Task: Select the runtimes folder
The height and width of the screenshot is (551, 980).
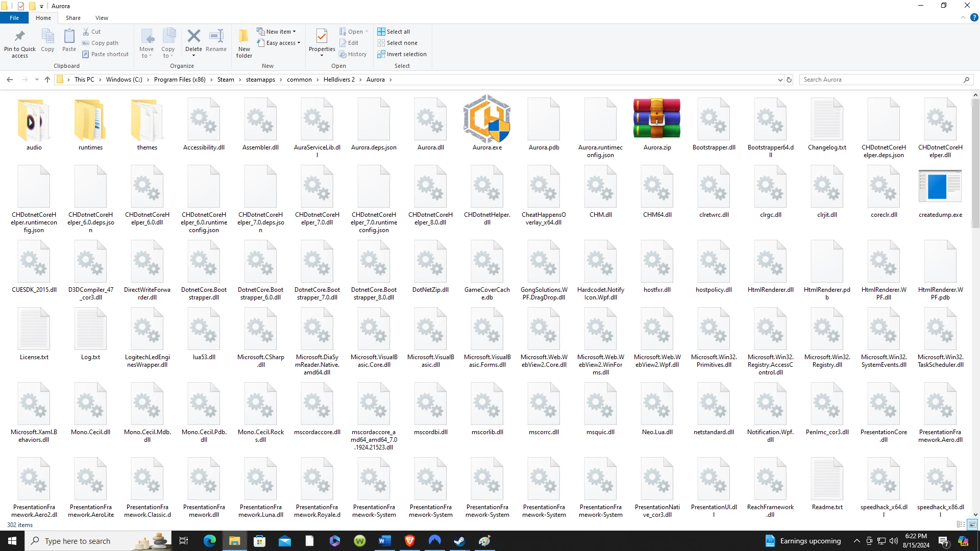Action: pyautogui.click(x=90, y=125)
